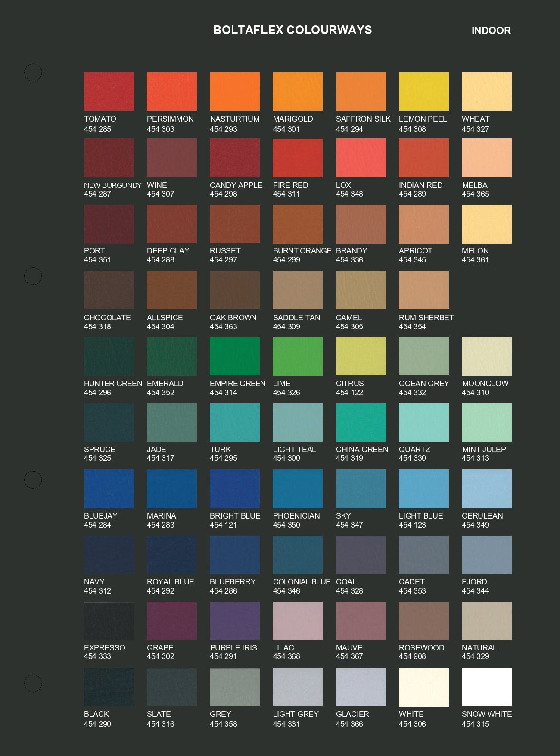Select the Royal Blue swatch
Screen dimensions: 560x756
point(172,555)
